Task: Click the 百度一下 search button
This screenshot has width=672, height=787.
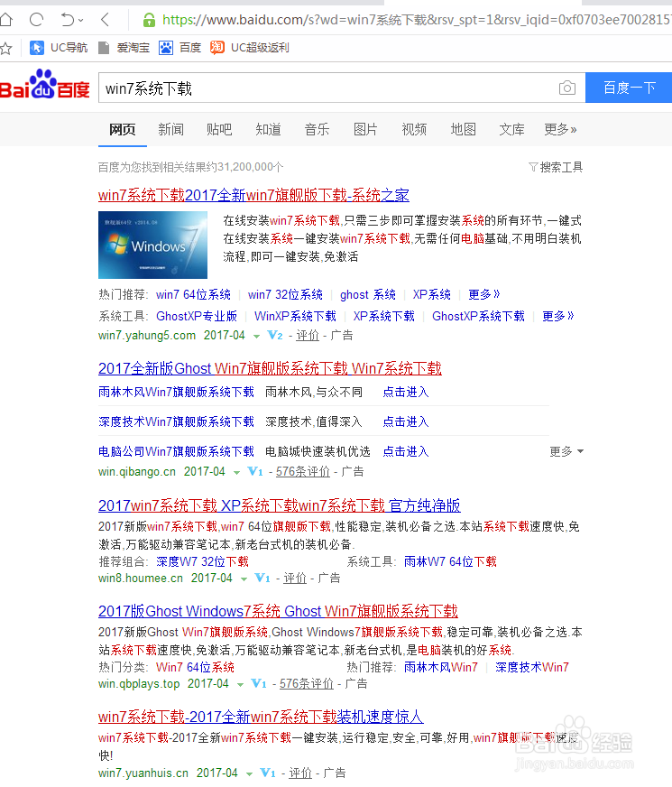Action: tap(629, 88)
